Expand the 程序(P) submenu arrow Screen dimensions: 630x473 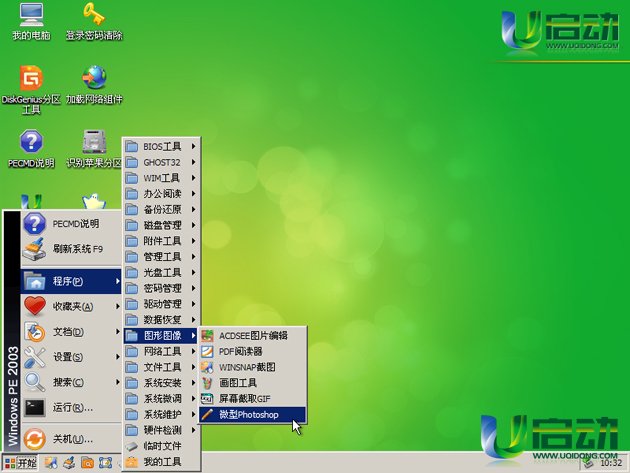click(117, 281)
